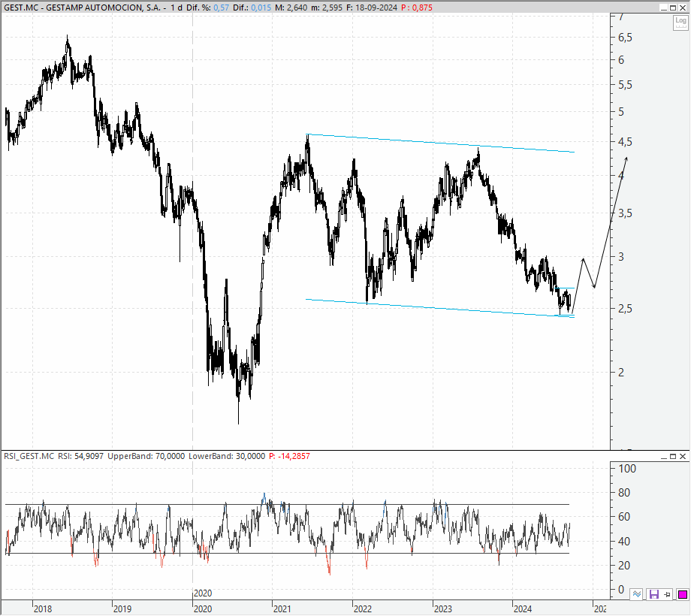
Task: Click the 2023 label on the time axis
Action: 443,609
